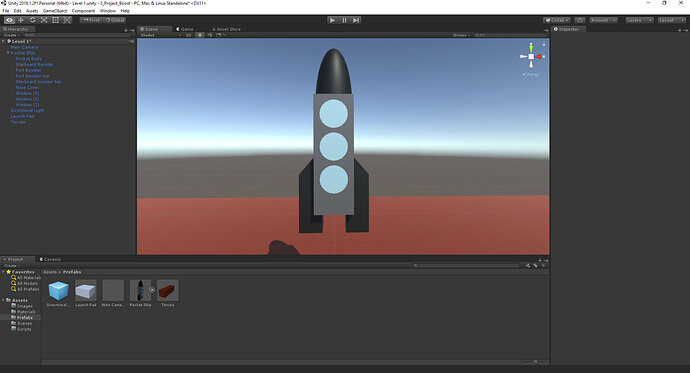
Task: Open the Layers dropdown
Action: pos(639,20)
